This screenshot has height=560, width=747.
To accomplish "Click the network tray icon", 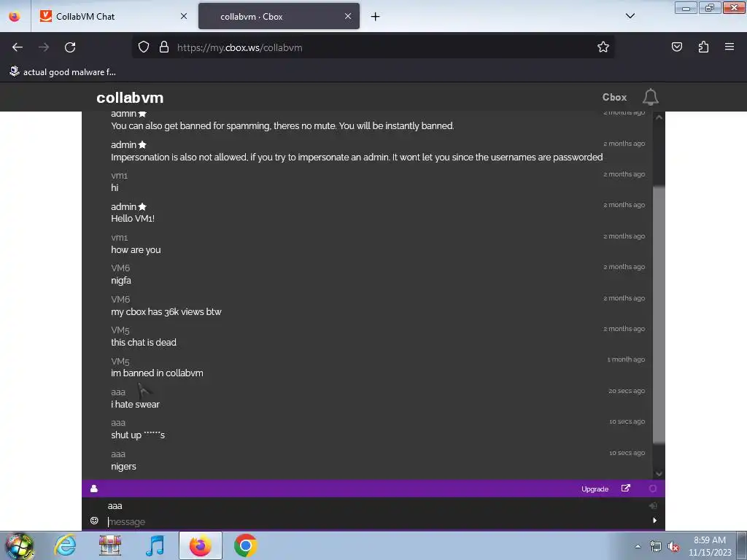I will click(656, 547).
